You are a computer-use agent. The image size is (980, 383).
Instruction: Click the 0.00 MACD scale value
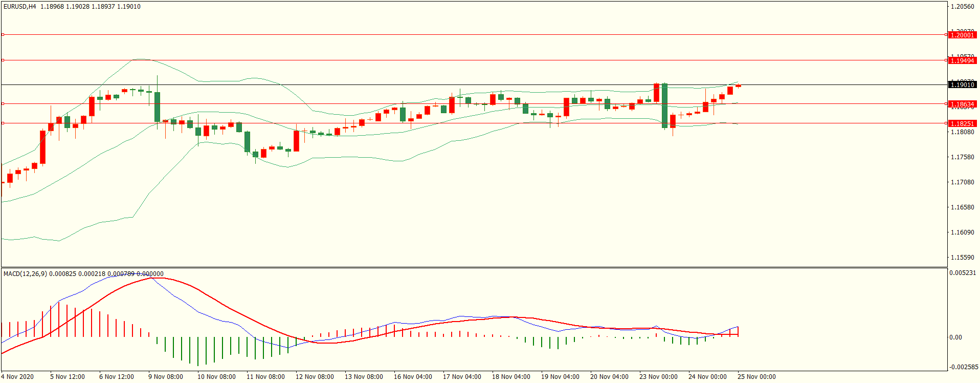(x=955, y=337)
